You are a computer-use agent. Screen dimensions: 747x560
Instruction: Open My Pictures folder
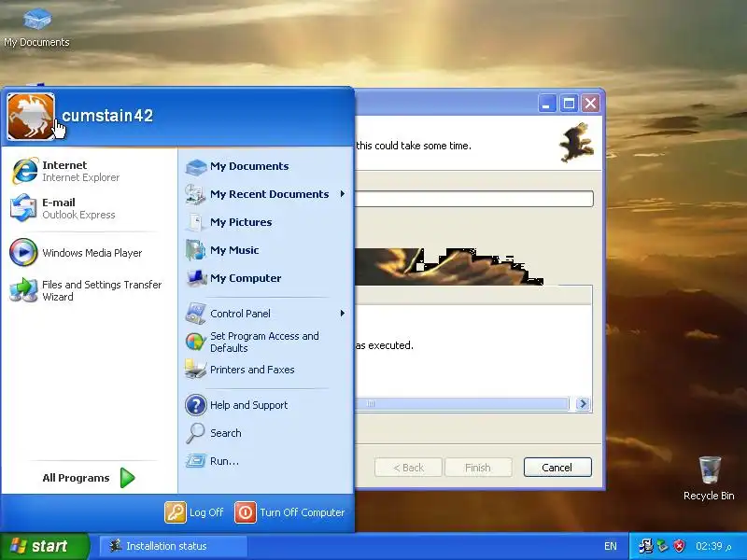[x=266, y=222]
